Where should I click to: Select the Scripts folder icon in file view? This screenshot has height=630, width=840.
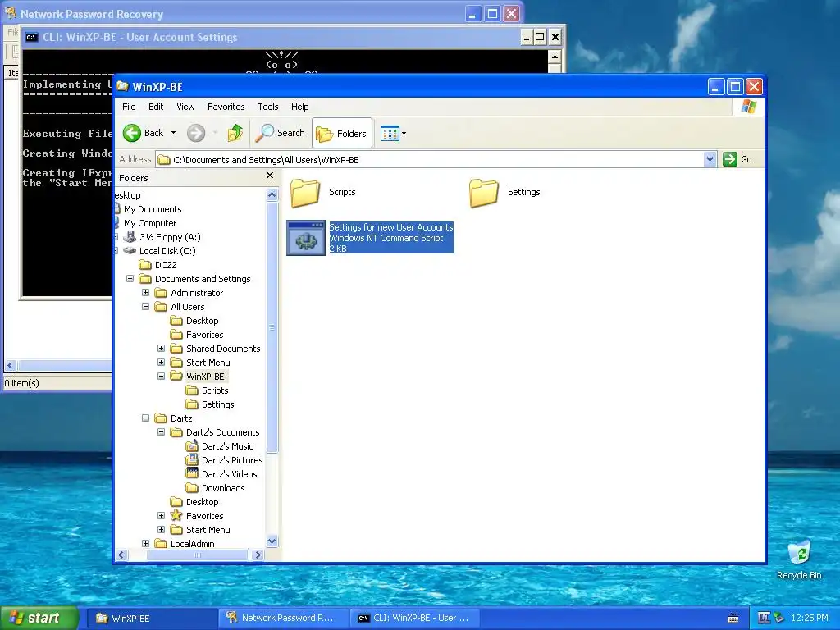[x=305, y=193]
